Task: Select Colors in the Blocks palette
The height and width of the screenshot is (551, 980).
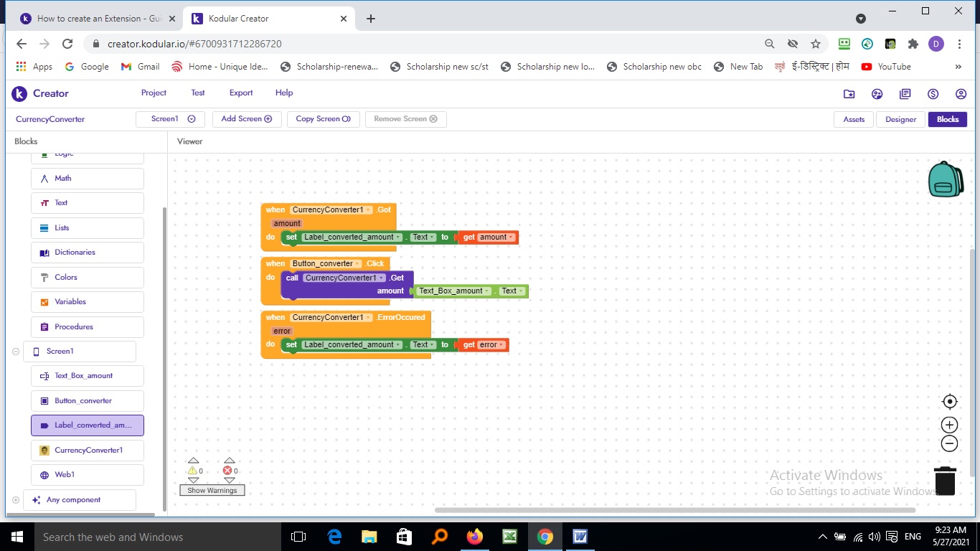Action: 87,277
